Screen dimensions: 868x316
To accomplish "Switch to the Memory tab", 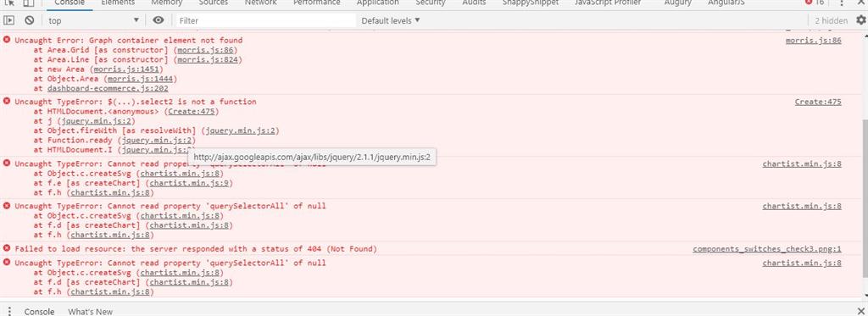I will 167,3.
